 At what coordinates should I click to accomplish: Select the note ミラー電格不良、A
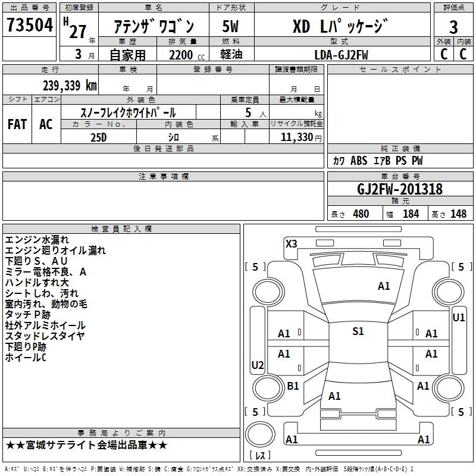[46, 272]
